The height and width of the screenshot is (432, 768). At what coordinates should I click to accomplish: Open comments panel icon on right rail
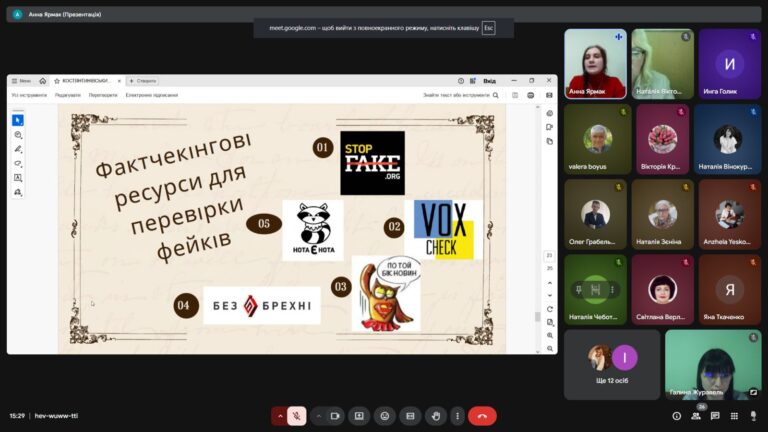(550, 113)
